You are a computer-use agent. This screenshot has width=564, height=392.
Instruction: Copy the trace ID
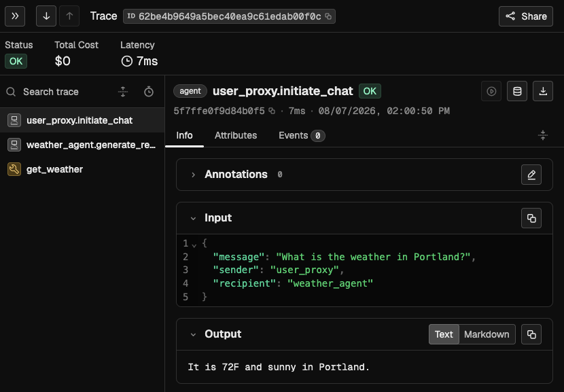click(x=328, y=16)
